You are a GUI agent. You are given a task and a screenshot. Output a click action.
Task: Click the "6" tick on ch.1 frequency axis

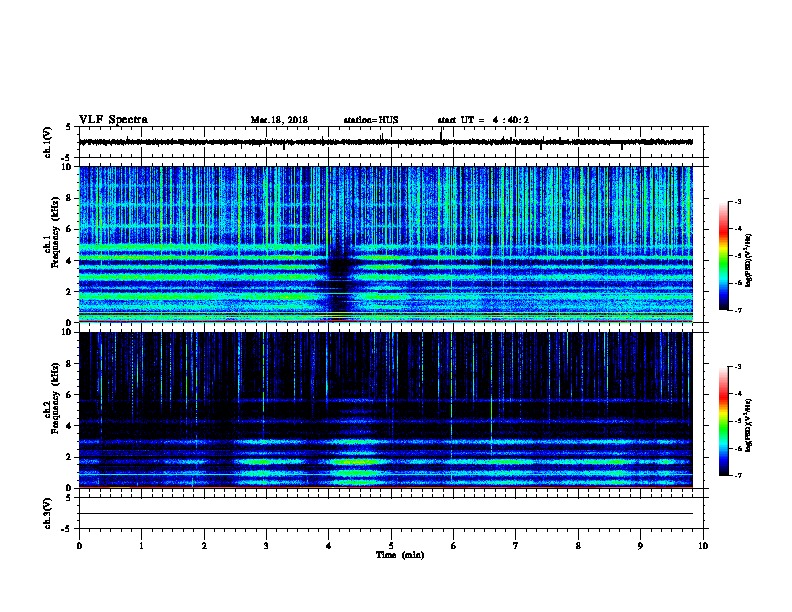click(x=71, y=229)
